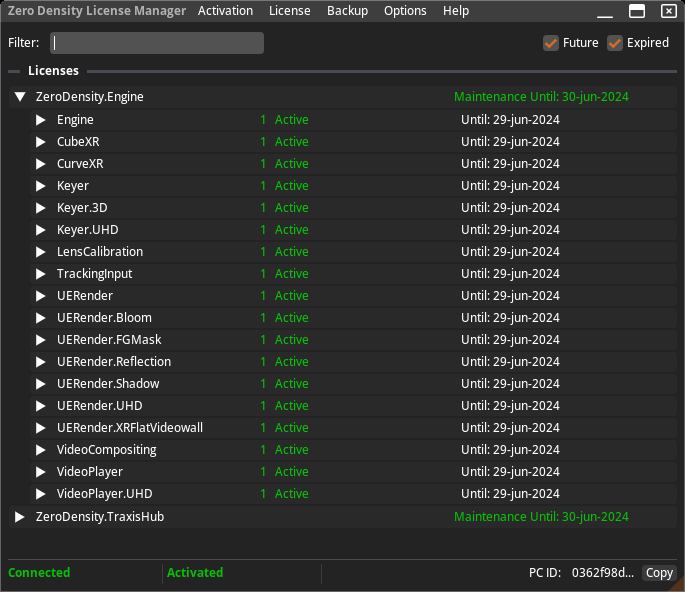
Task: Collapse the ZeroDensity.Engine tree node
Action: pos(19,97)
